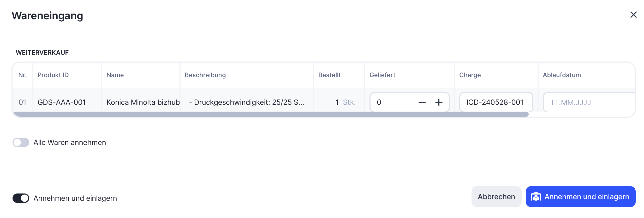Screen dimensions: 644x218
Task: Disable the Annehmen und einlagern toggle
Action: (21, 198)
